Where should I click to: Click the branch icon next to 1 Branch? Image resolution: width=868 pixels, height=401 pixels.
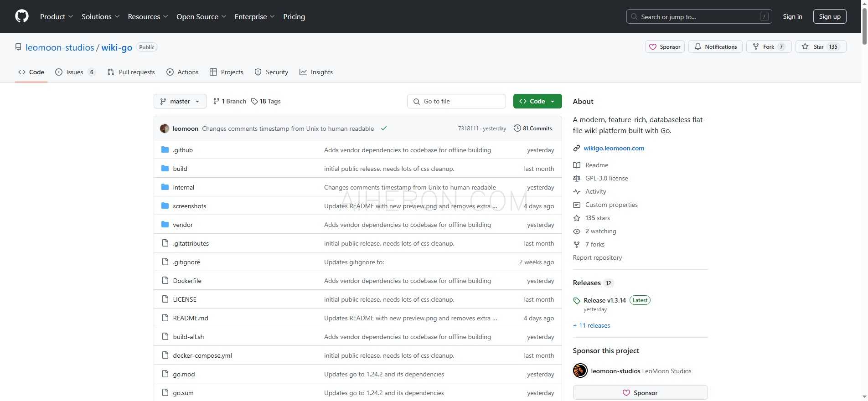pyautogui.click(x=216, y=101)
